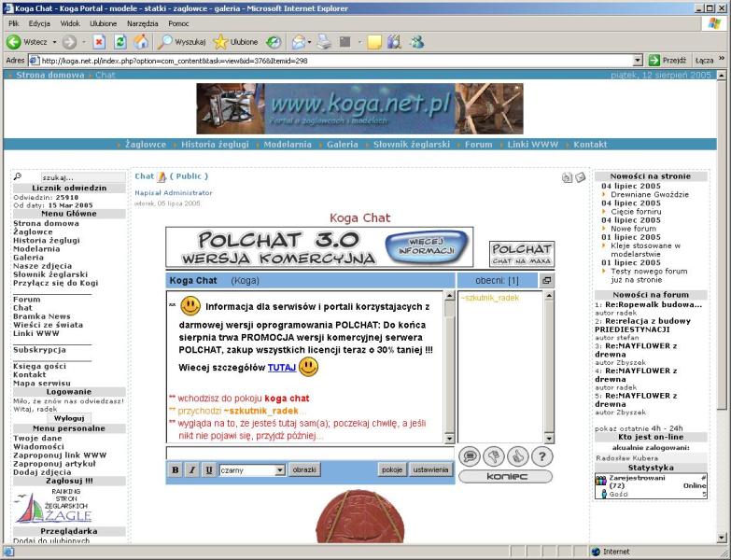Open the Mail icon dropdown arrow
The width and height of the screenshot is (731, 560).
coord(310,42)
